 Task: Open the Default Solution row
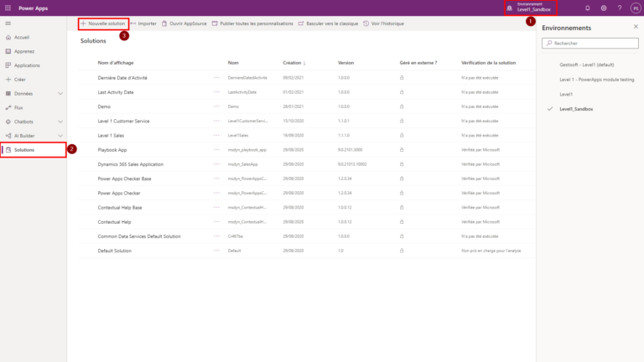(115, 251)
